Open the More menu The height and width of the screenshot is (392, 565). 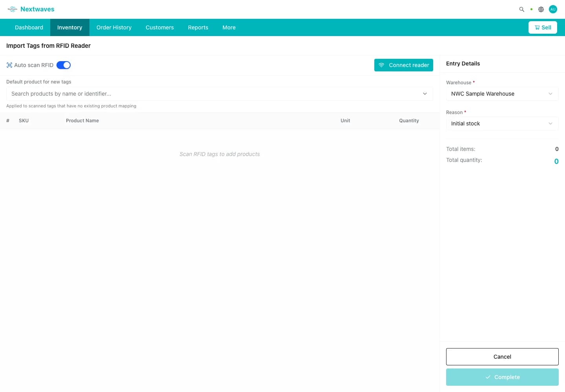pyautogui.click(x=229, y=27)
